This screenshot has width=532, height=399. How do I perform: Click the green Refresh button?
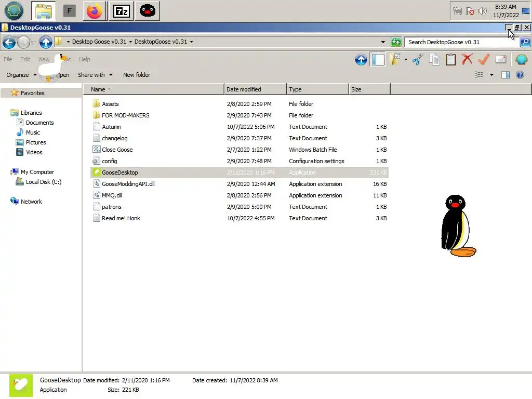pos(395,42)
